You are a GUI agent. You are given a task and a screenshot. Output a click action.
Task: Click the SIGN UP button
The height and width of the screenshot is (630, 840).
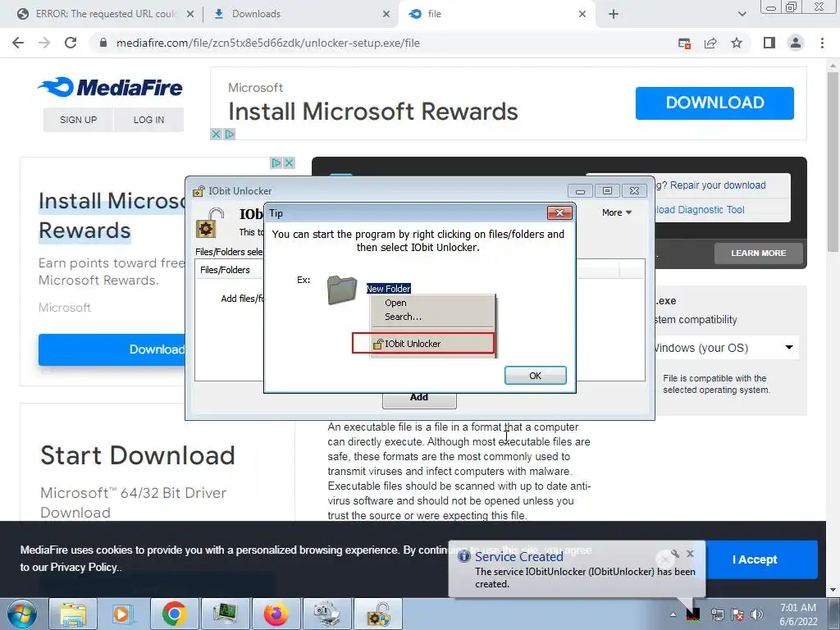point(78,120)
